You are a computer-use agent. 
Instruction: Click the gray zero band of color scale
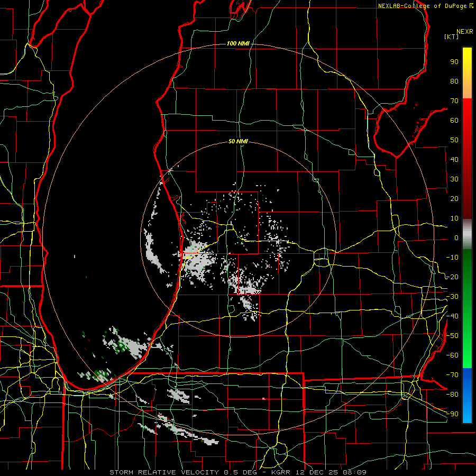(x=467, y=234)
